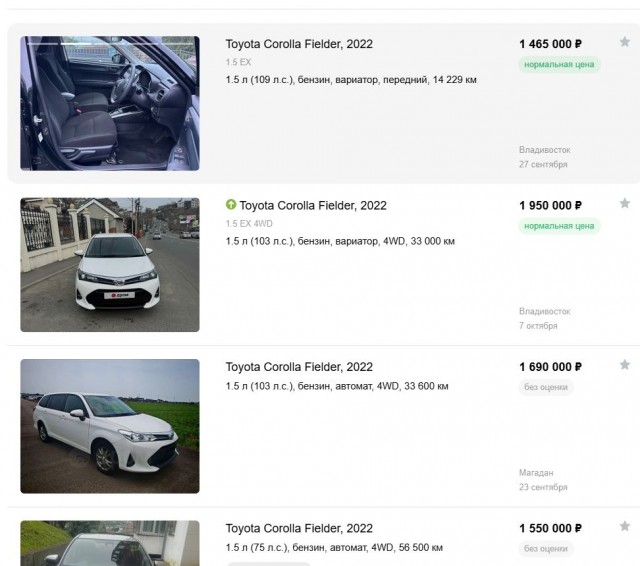
Task: Click the green promoted arrow icon beside the title
Action: 231,204
